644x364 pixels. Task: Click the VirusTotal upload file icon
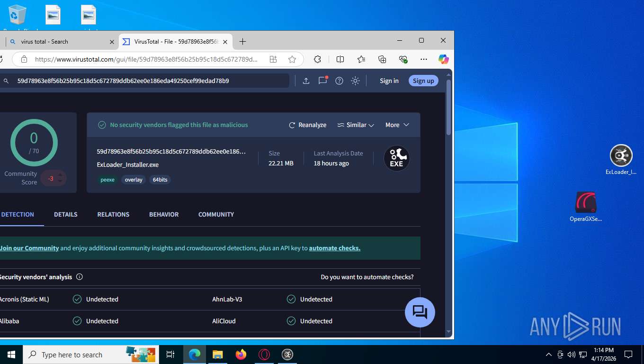(306, 81)
